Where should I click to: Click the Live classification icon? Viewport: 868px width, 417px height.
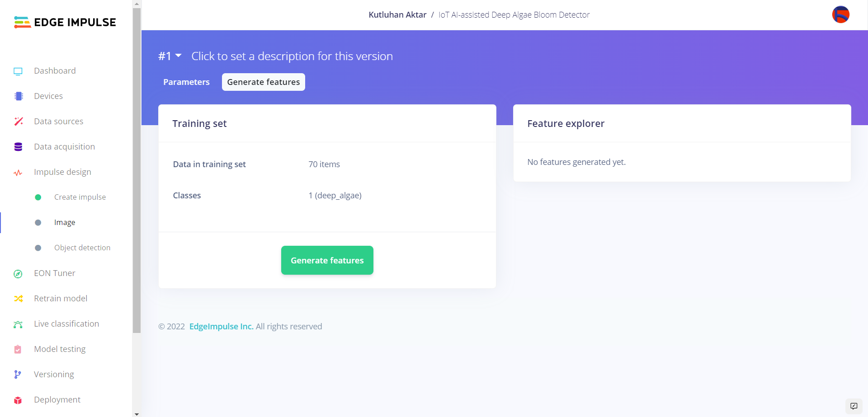(18, 324)
